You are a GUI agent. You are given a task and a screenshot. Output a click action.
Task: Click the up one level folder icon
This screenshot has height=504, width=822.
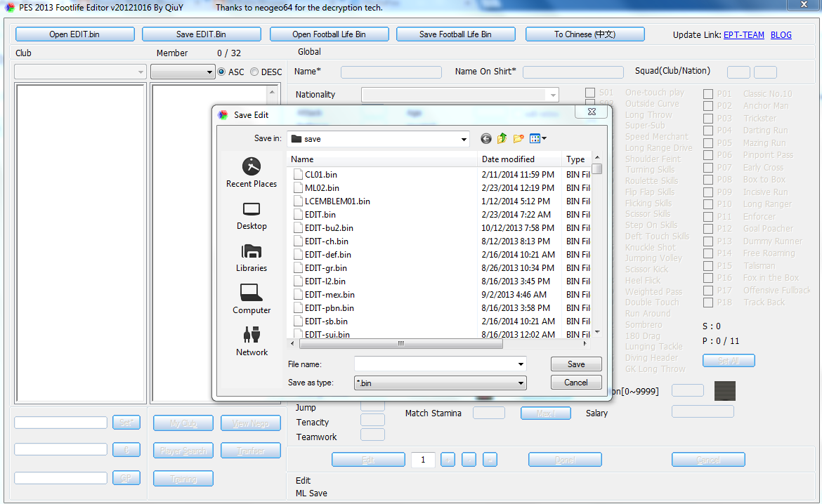pyautogui.click(x=502, y=138)
